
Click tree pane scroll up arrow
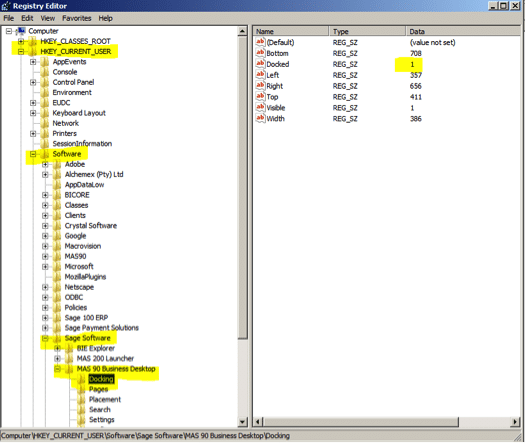click(x=243, y=31)
